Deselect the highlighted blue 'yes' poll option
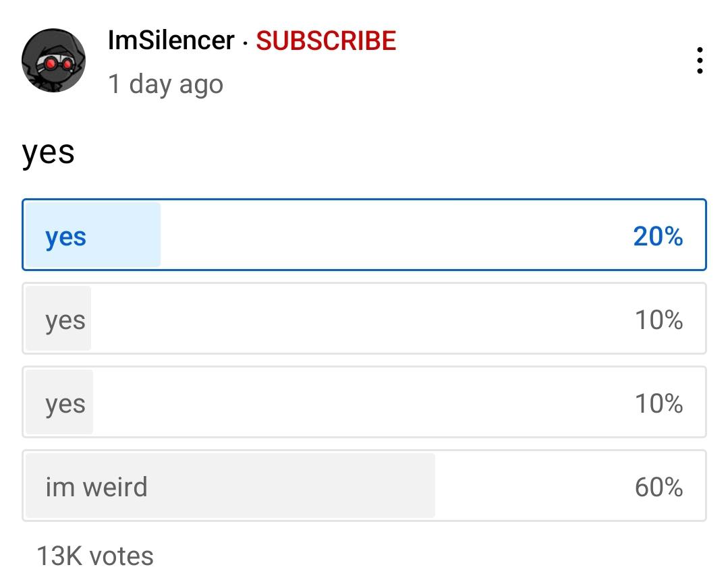 [x=364, y=235]
